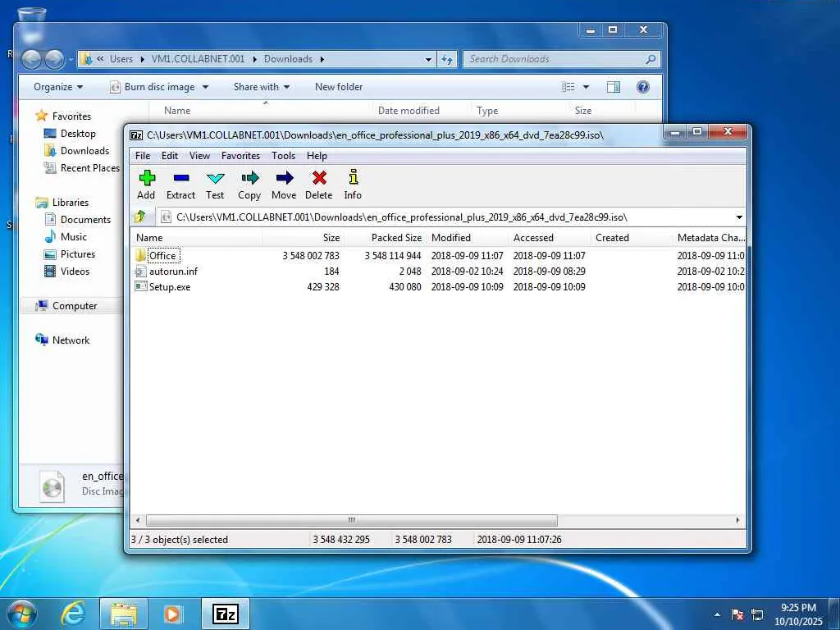
Task: Select Recent Places in navigation pane
Action: [x=82, y=168]
